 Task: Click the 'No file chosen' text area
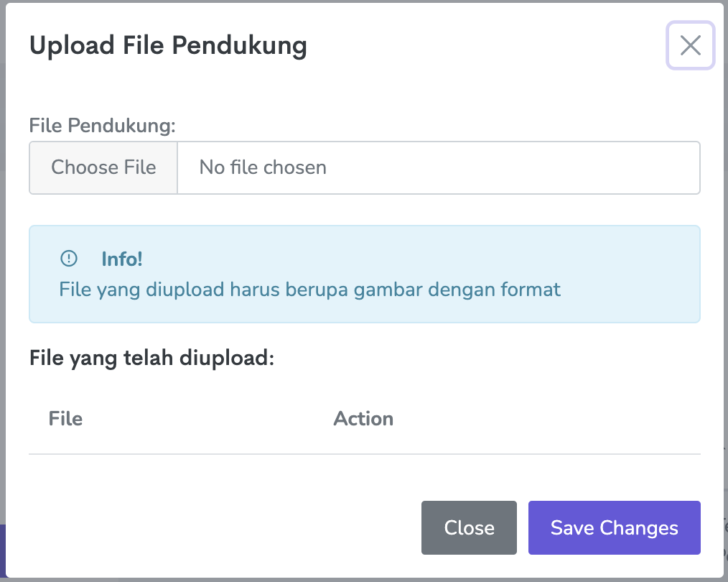coord(263,167)
